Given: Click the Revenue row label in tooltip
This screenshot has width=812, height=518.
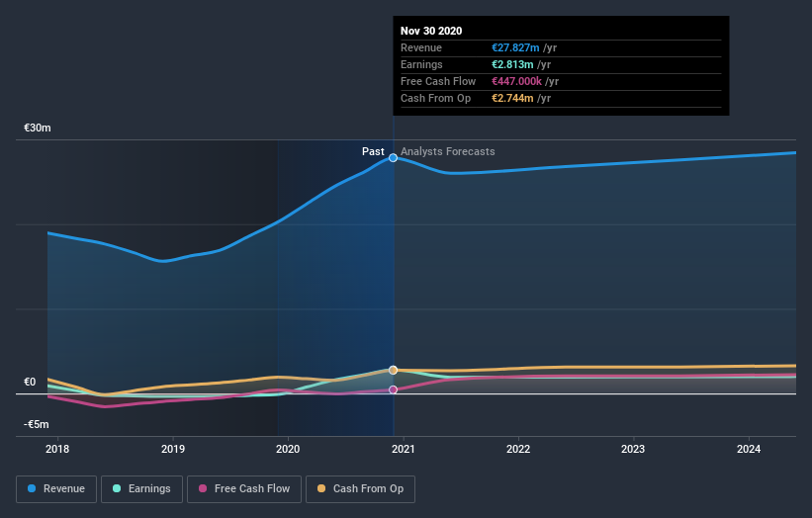Looking at the screenshot, I should point(421,47).
